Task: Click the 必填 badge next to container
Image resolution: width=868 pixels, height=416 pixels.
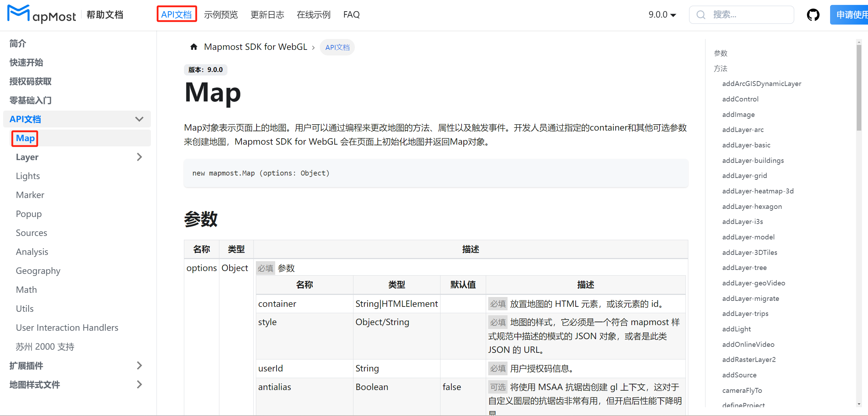Action: pyautogui.click(x=497, y=303)
